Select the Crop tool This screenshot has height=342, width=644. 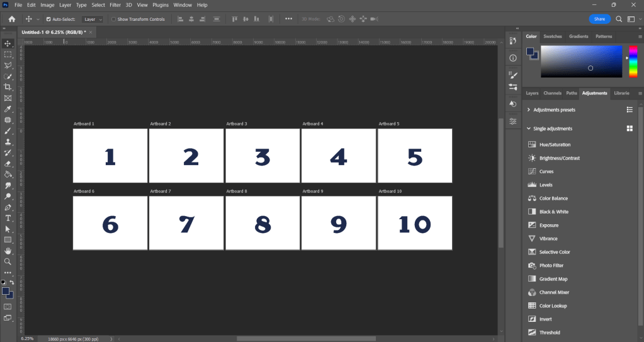8,87
